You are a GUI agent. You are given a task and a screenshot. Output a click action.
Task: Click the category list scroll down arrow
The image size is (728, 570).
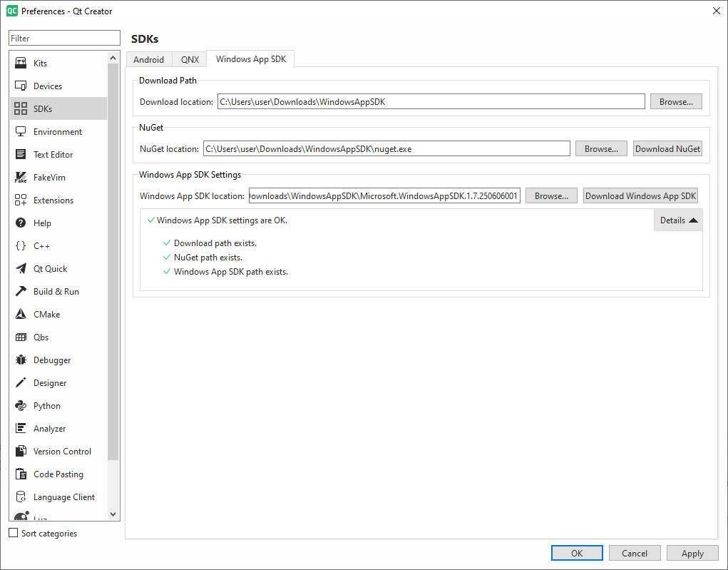[x=113, y=514]
